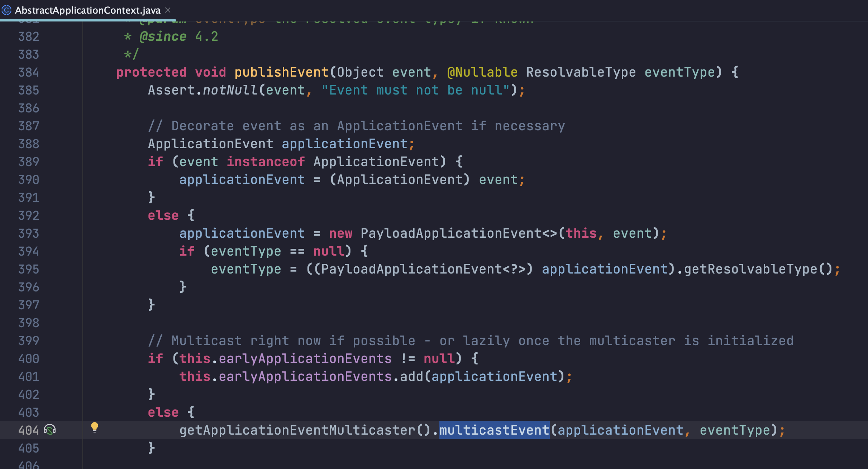Viewport: 868px width, 469px height.
Task: Close the AbstractApplicationContext.java tab
Action: pos(168,10)
